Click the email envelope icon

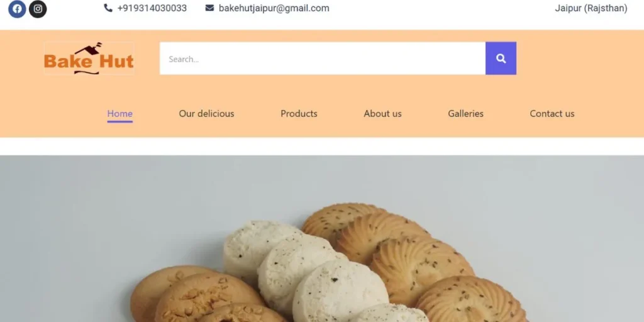[x=209, y=8]
